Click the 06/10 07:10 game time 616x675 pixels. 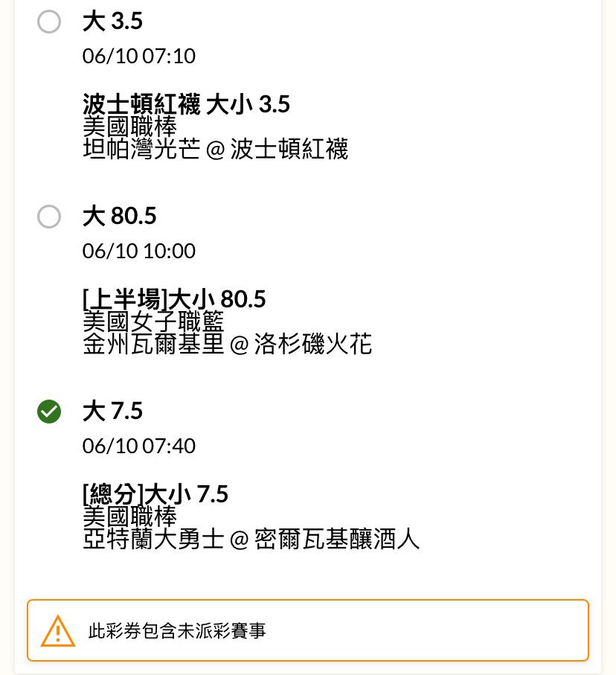click(x=139, y=56)
